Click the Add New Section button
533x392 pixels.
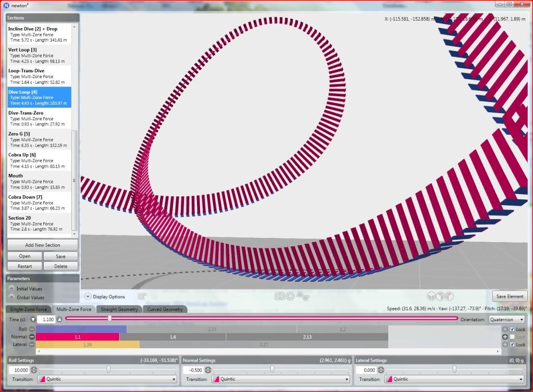(43, 245)
